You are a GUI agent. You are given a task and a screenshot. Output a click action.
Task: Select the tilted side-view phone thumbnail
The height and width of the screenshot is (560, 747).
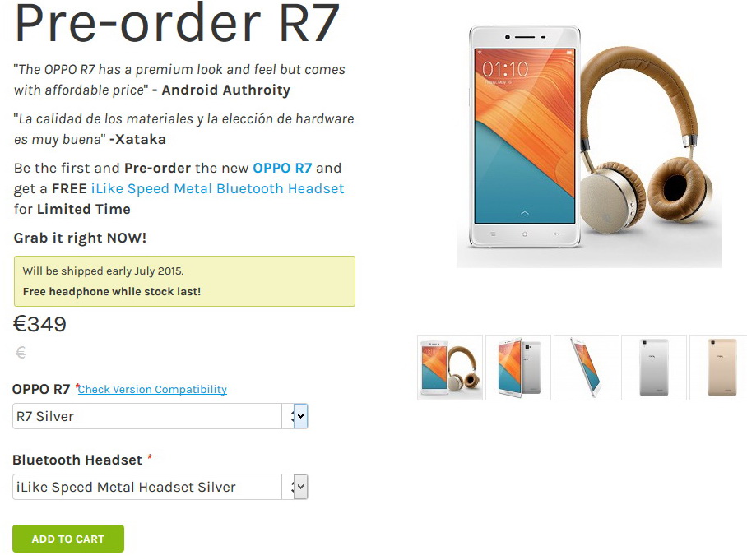(587, 368)
